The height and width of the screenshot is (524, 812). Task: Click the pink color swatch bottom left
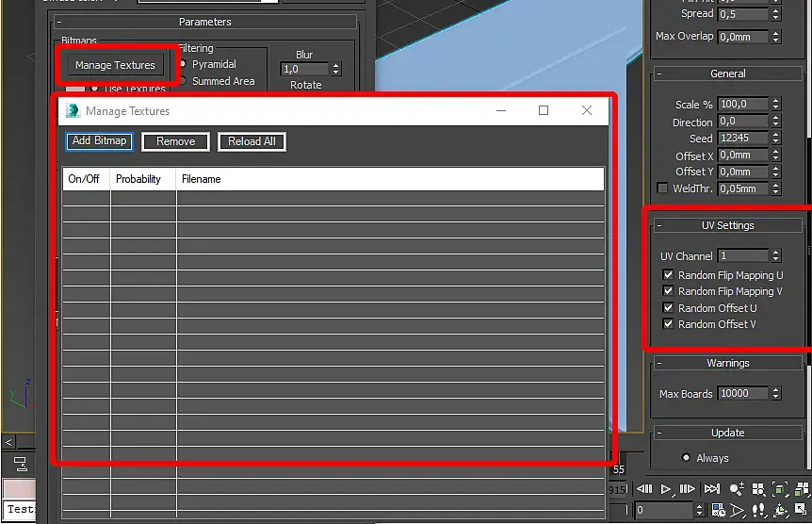pyautogui.click(x=19, y=489)
